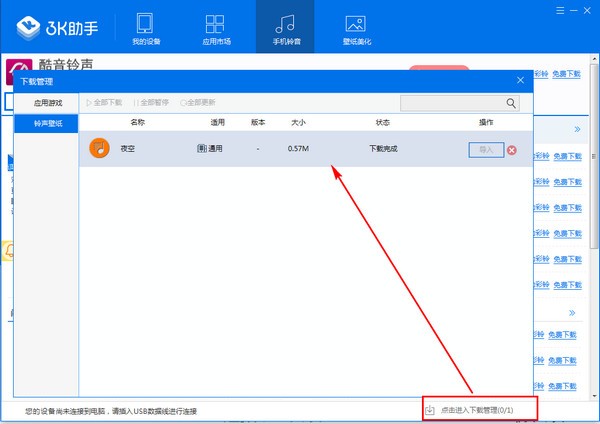
Task: Select the 夜空 file name
Action: [x=127, y=148]
